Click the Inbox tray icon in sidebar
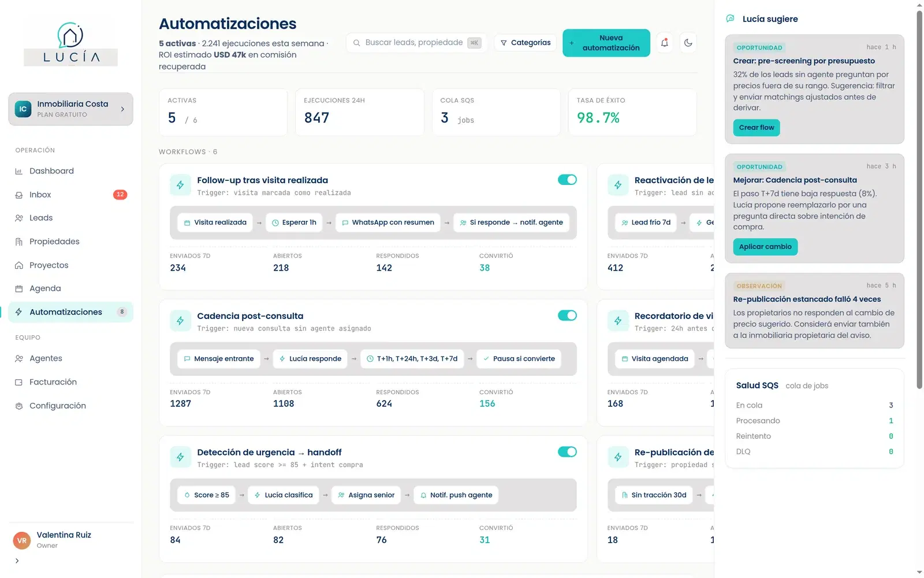The image size is (924, 578). pyautogui.click(x=19, y=195)
